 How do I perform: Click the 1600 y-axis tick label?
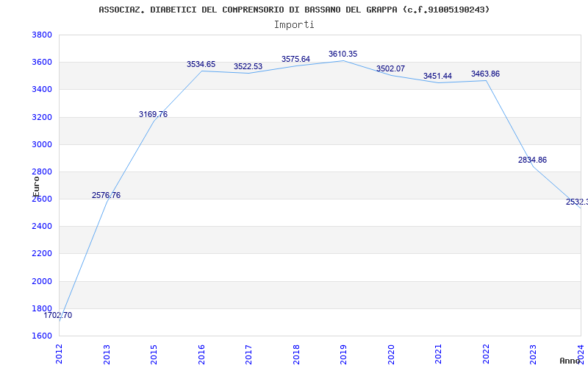(42, 336)
